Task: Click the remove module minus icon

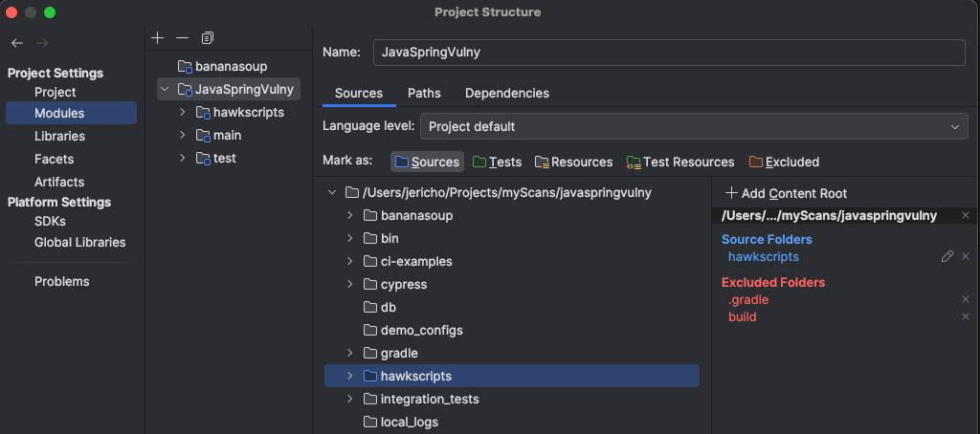Action: [x=182, y=37]
